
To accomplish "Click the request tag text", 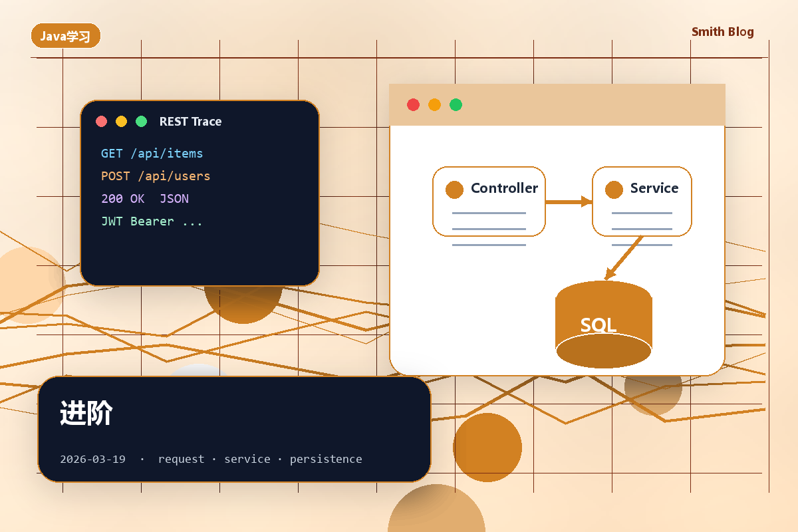I will pos(181,460).
